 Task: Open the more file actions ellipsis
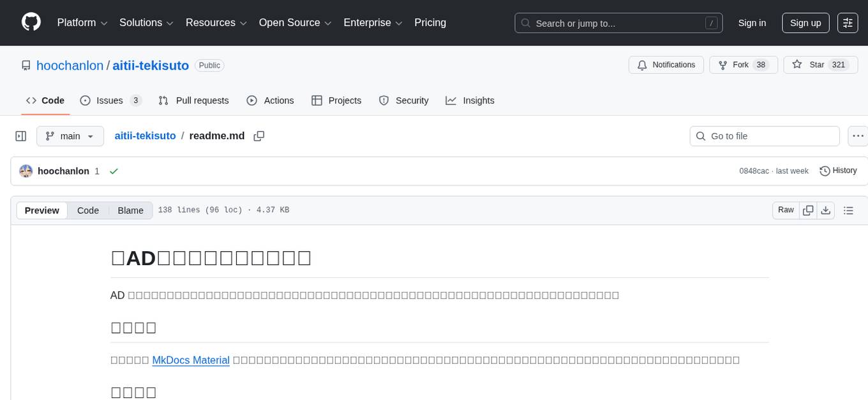[x=858, y=136]
